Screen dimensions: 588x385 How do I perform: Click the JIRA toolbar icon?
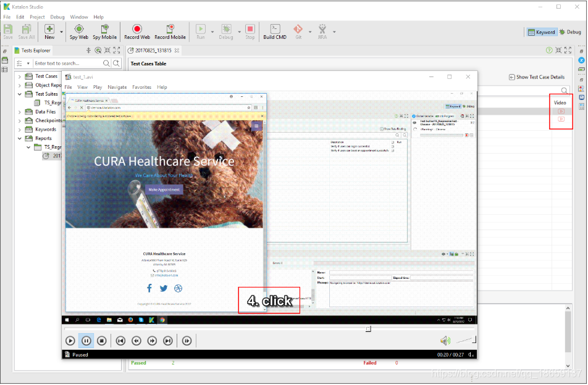pyautogui.click(x=322, y=31)
